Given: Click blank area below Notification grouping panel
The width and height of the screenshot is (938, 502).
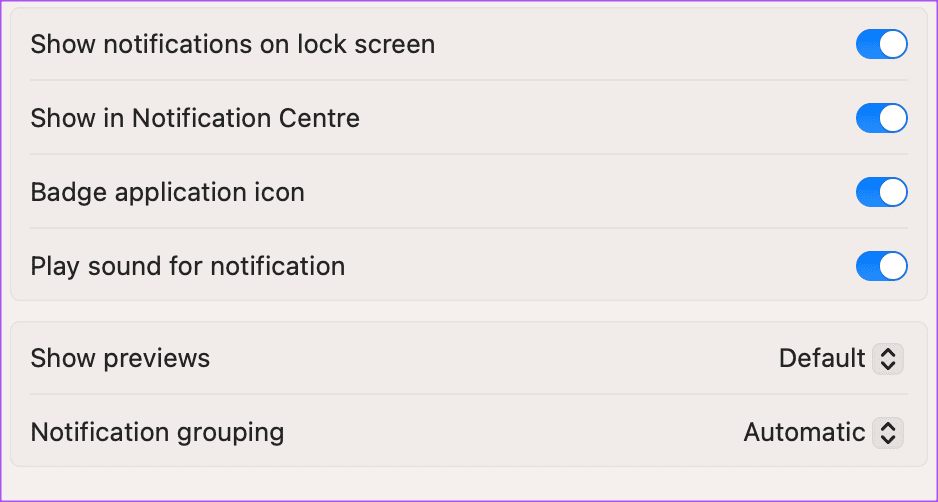Looking at the screenshot, I should point(468,484).
